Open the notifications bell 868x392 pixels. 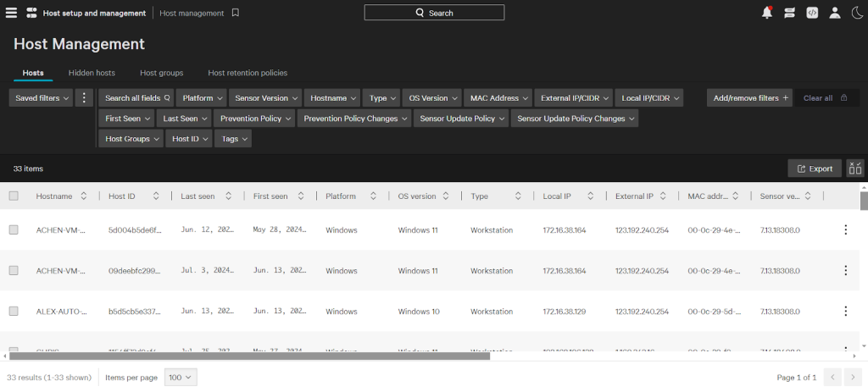point(766,13)
